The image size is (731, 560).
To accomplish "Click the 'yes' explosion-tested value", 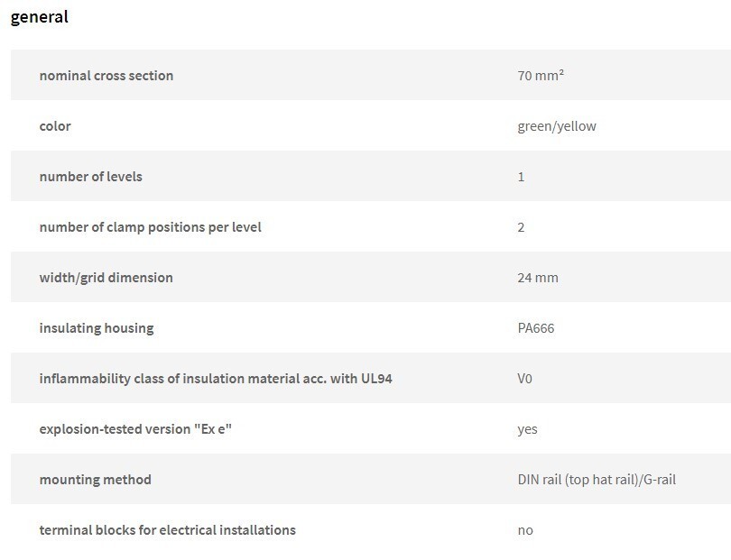I will (527, 429).
